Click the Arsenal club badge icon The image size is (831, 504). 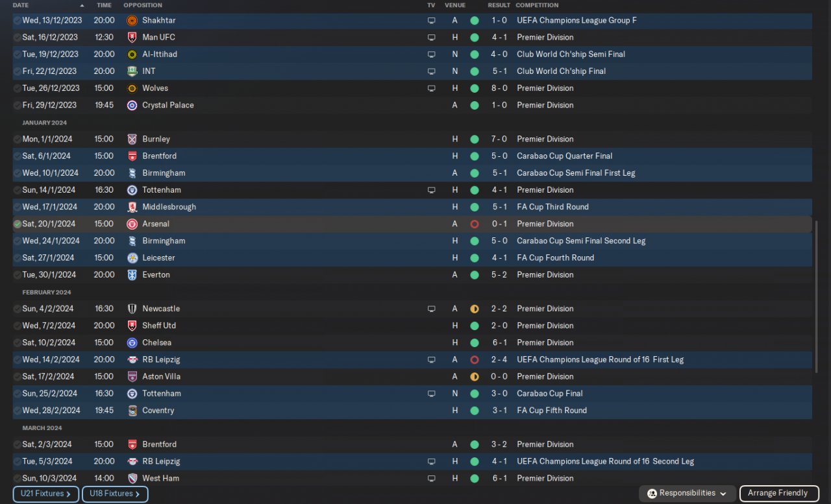tap(132, 224)
